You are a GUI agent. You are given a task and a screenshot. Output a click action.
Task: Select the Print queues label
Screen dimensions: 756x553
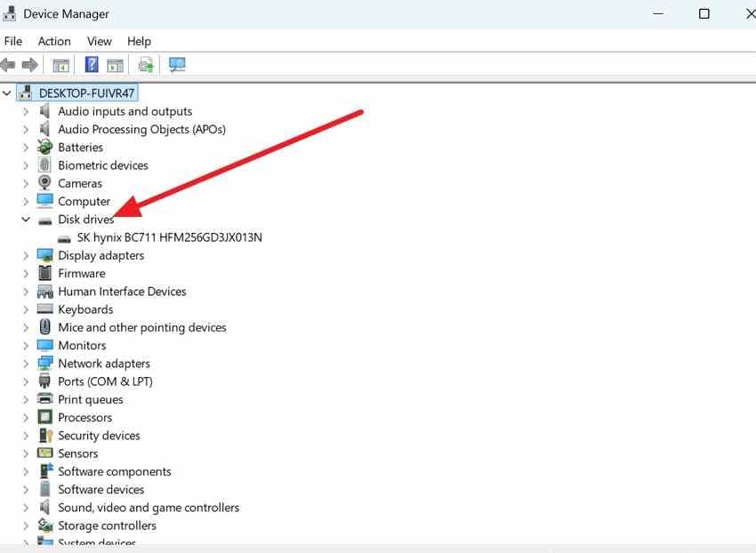(90, 400)
